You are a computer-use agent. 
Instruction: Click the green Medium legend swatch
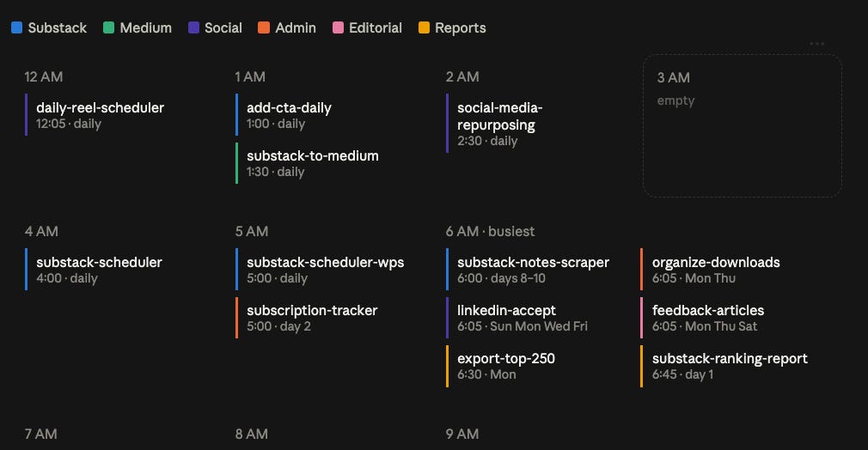click(108, 27)
